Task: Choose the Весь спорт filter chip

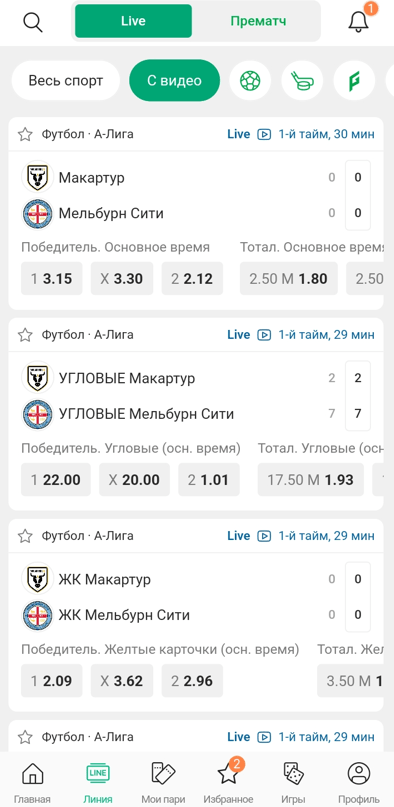Action: click(x=66, y=81)
